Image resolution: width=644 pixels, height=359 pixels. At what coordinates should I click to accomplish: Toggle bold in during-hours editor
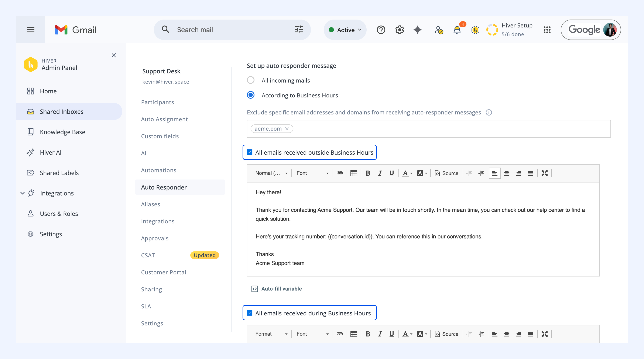pyautogui.click(x=368, y=334)
